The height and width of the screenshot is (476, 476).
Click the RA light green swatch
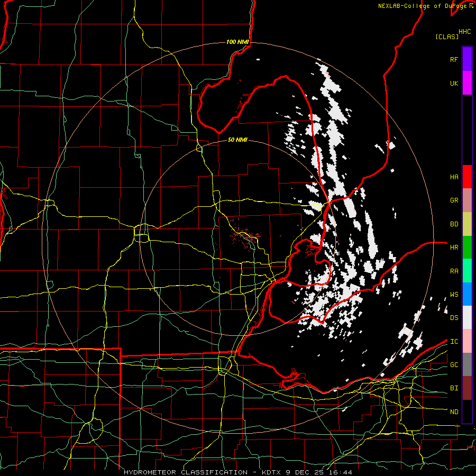click(x=467, y=271)
